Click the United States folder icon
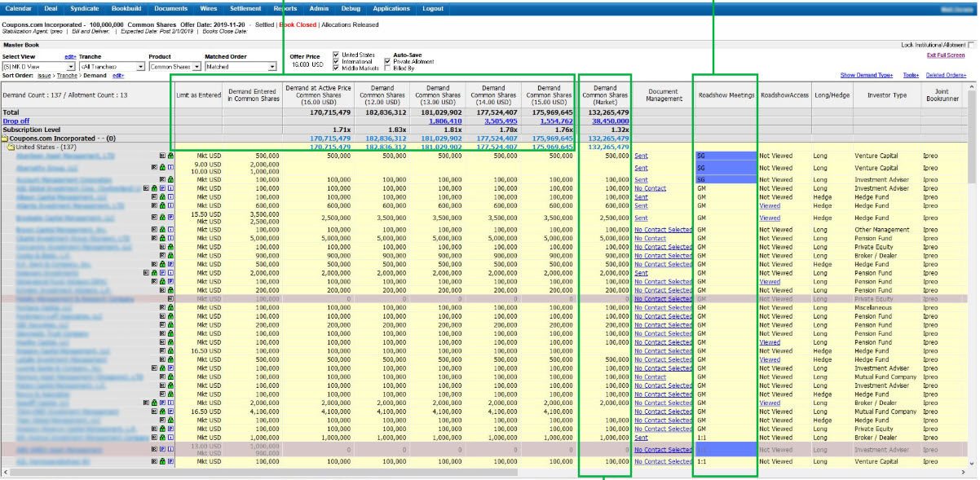Image resolution: width=980 pixels, height=480 pixels. 11,147
